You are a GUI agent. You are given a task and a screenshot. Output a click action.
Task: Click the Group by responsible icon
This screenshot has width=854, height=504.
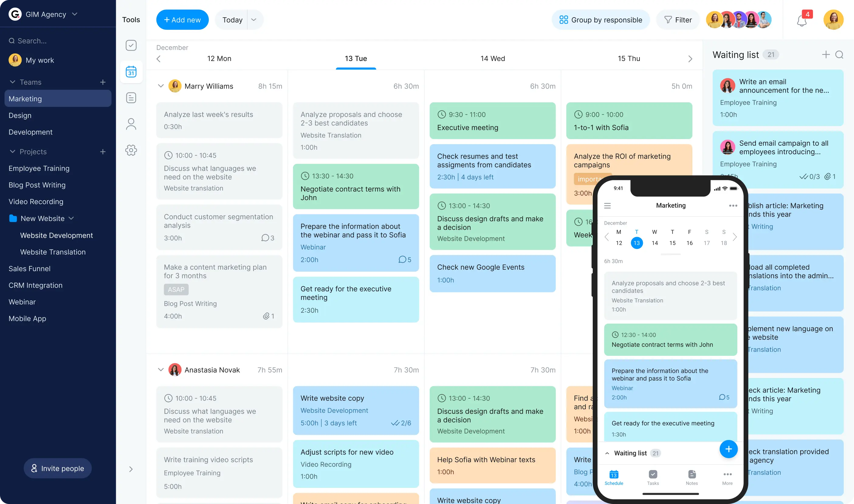point(563,20)
